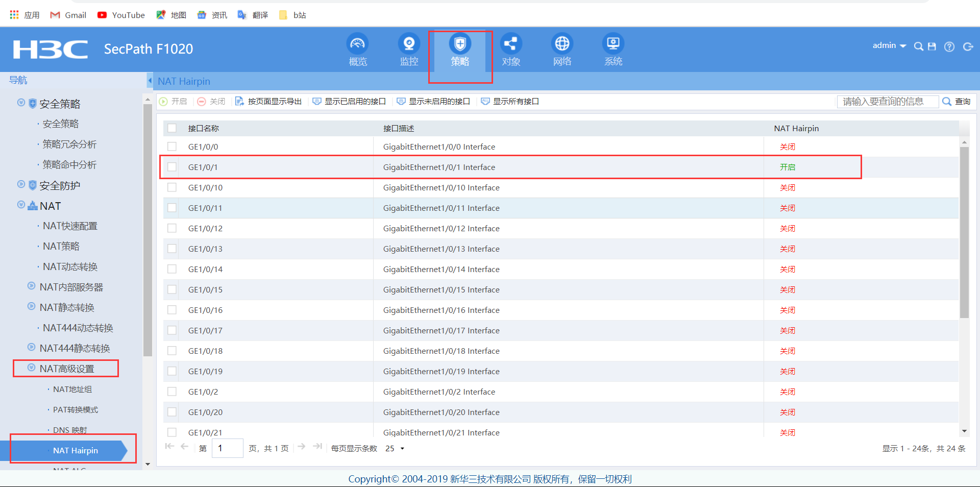Open the NAT地址组 menu item
Screen dimensions: 980x487
(72, 389)
